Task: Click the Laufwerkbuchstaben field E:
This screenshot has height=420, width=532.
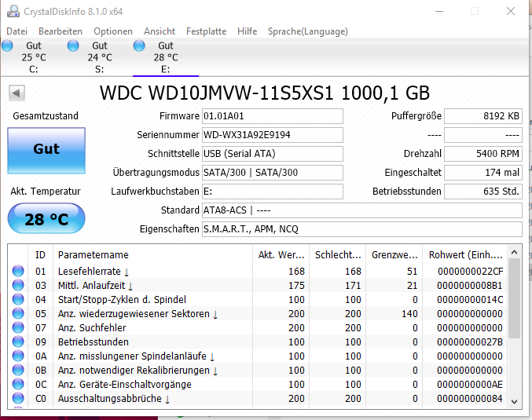Action: click(x=273, y=192)
